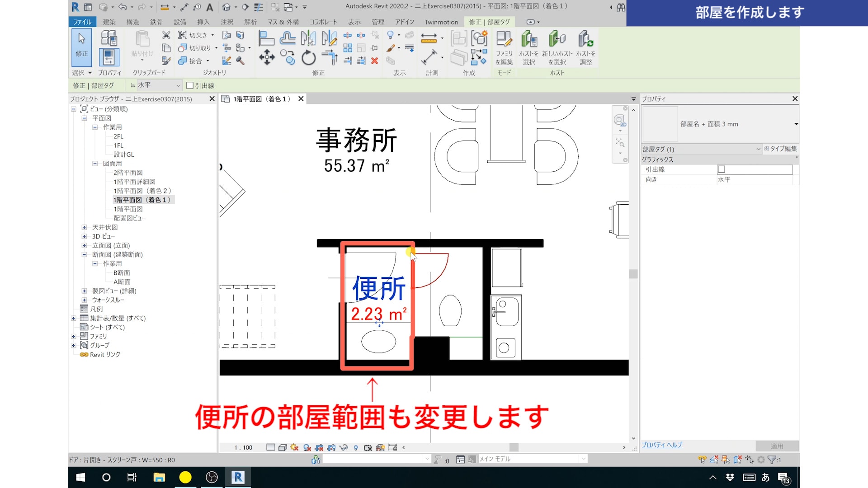Select the Move tool in the ribbon
The width and height of the screenshot is (868, 488).
pyautogui.click(x=267, y=57)
